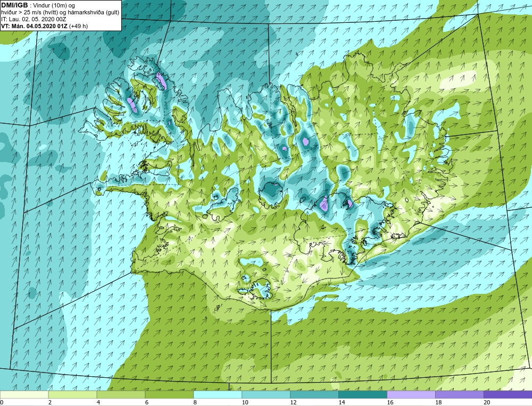
Task: Click the 'hviður > 25 m/s' description line
Action: click(60, 12)
